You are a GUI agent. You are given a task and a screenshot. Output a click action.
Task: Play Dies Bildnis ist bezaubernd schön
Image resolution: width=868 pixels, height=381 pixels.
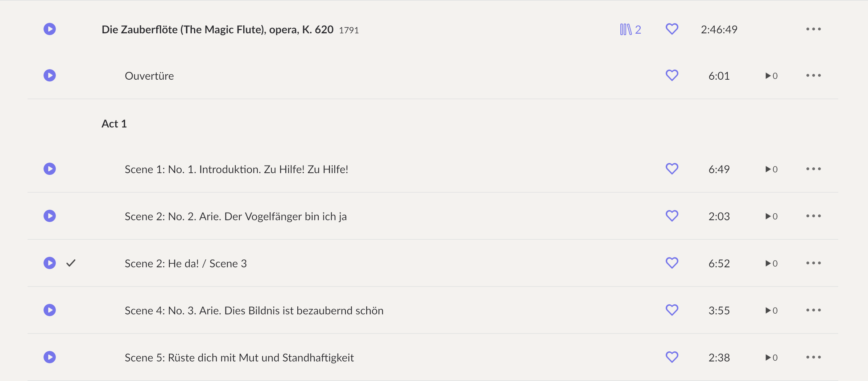(50, 310)
